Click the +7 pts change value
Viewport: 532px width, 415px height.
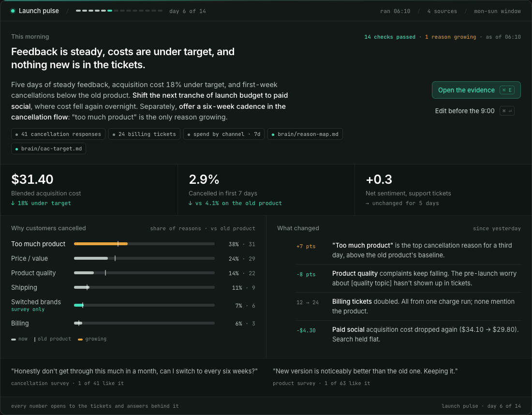[306, 246]
